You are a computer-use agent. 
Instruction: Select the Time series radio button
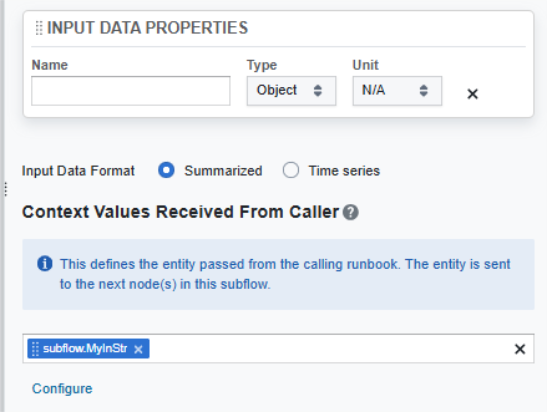291,170
